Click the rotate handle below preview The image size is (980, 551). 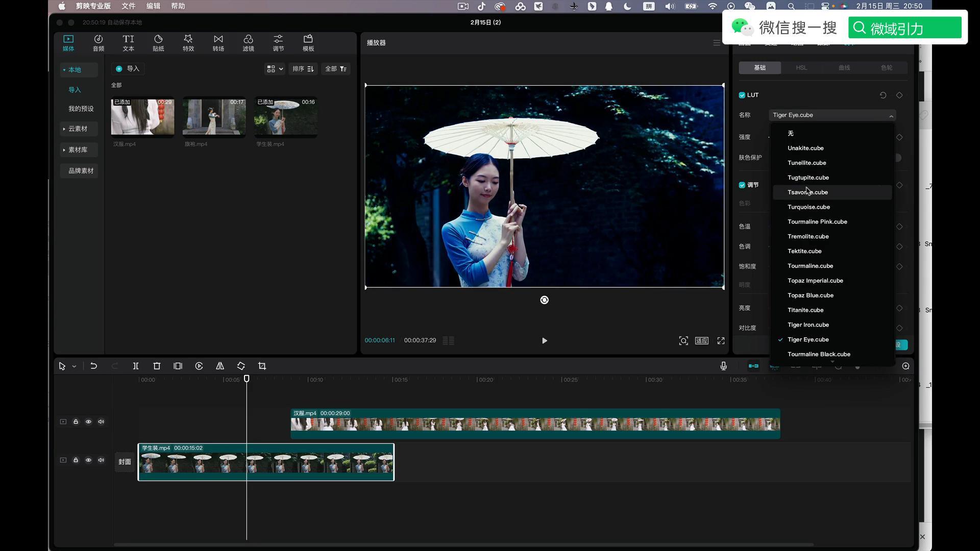(x=544, y=300)
